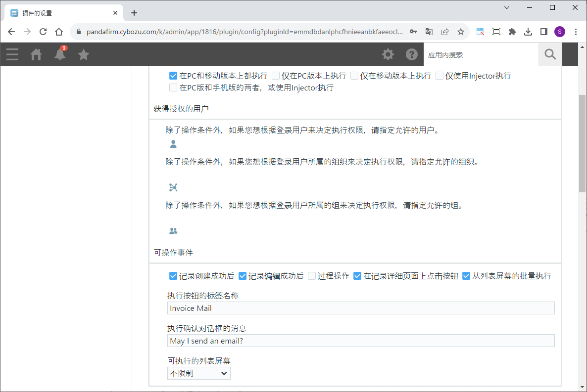Go to kintone home icon
Screen dimensions: 587x392
[x=36, y=54]
